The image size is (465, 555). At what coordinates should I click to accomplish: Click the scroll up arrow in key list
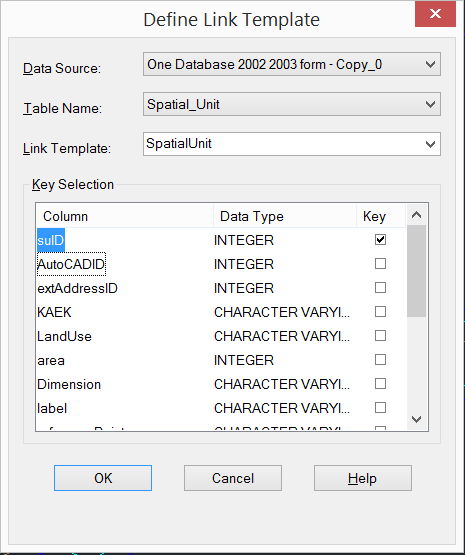[x=417, y=215]
